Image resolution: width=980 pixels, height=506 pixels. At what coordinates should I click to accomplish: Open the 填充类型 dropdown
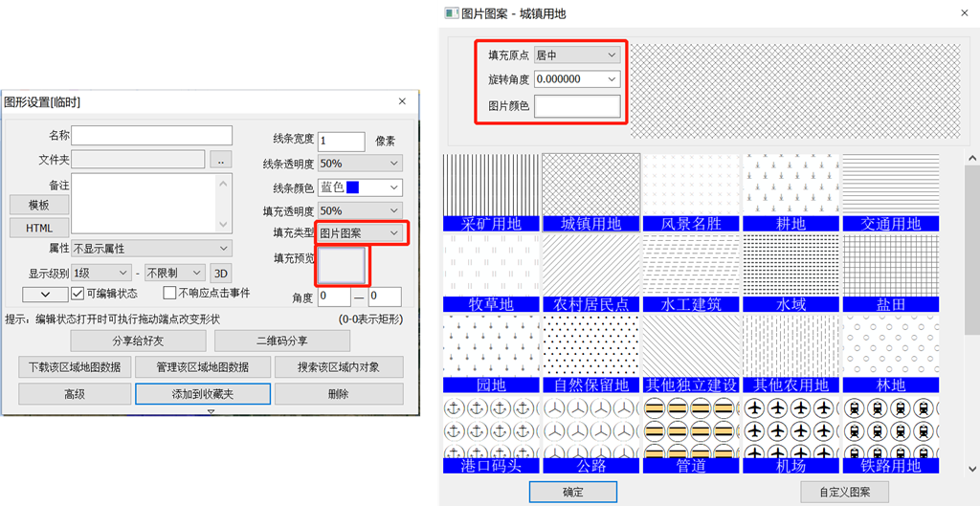coord(360,232)
